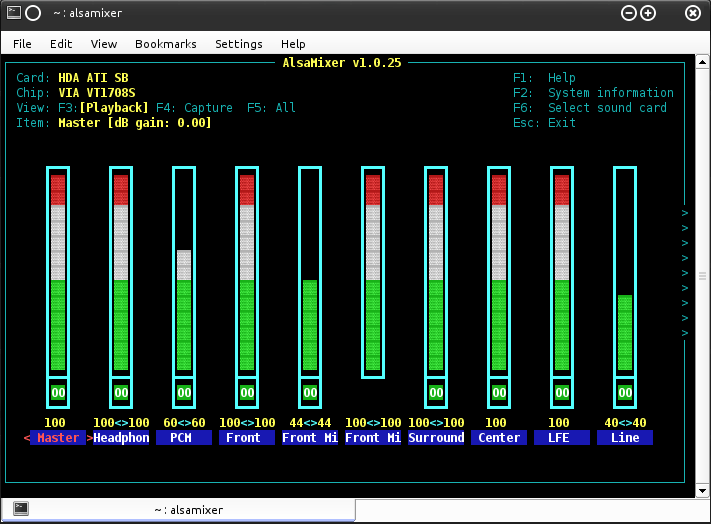This screenshot has height=524, width=711.
Task: Toggle mute box under Headphone channel
Action: tap(121, 393)
